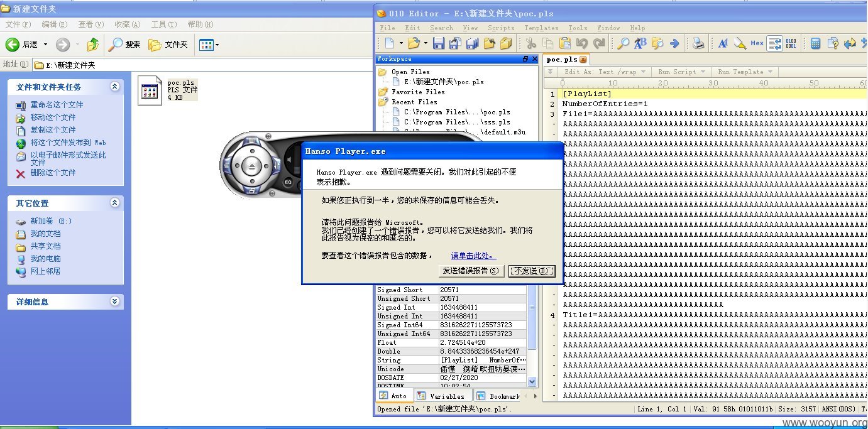Viewport: 868px width, 429px height.
Task: Open the Explorer Views dropdown button
Action: pyautogui.click(x=209, y=45)
